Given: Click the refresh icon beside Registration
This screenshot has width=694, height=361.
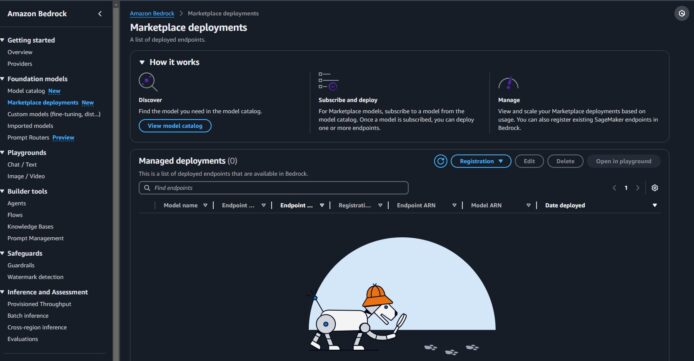Looking at the screenshot, I should pyautogui.click(x=440, y=161).
